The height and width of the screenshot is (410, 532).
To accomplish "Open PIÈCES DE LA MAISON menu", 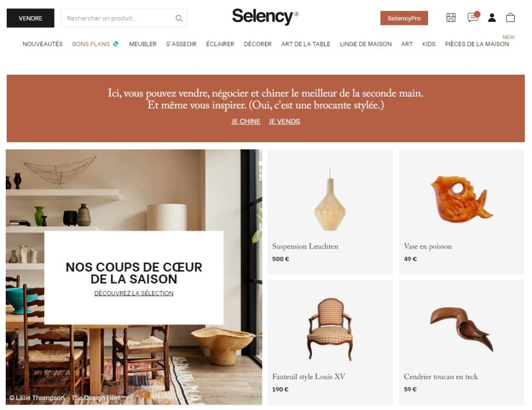I will point(477,44).
